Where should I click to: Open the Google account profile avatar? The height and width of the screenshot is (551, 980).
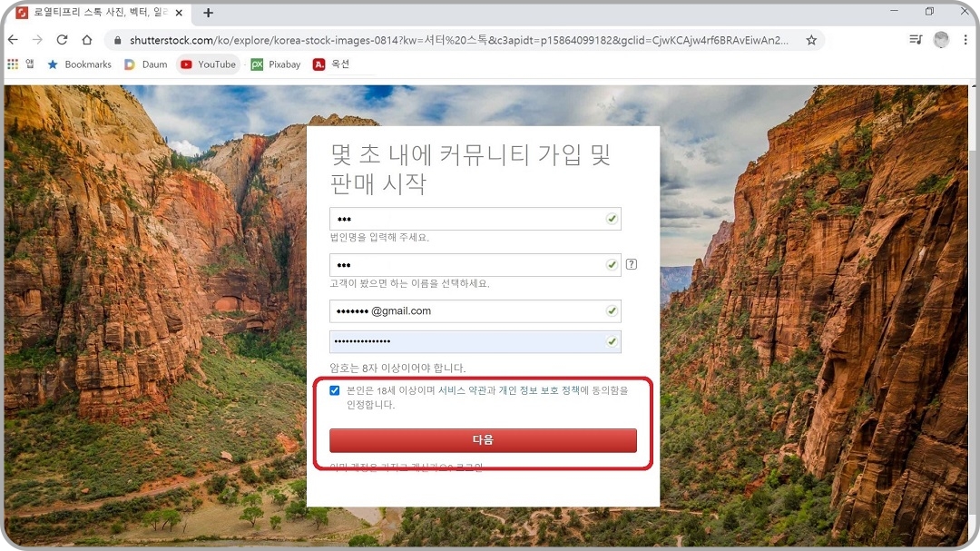click(941, 40)
